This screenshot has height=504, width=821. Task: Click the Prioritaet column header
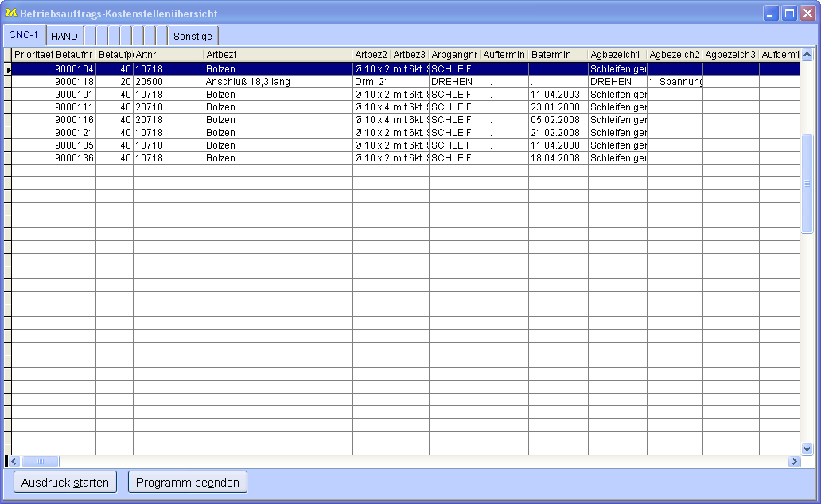(33, 55)
